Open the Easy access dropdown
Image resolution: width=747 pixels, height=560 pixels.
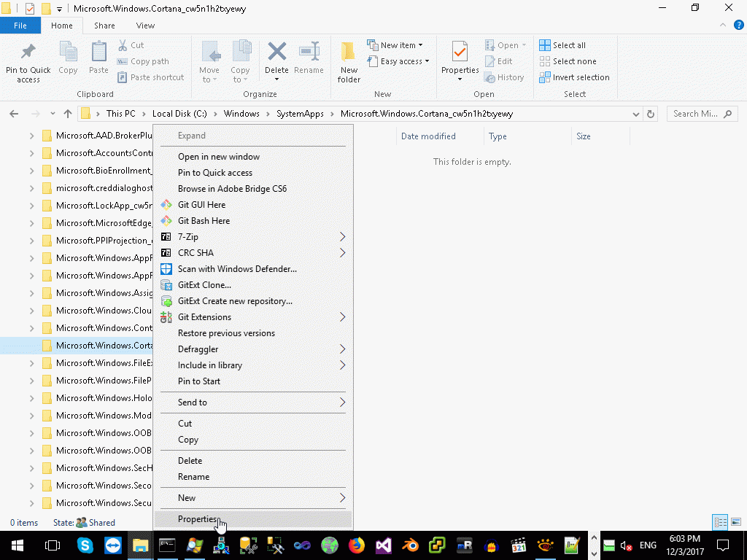pyautogui.click(x=398, y=61)
